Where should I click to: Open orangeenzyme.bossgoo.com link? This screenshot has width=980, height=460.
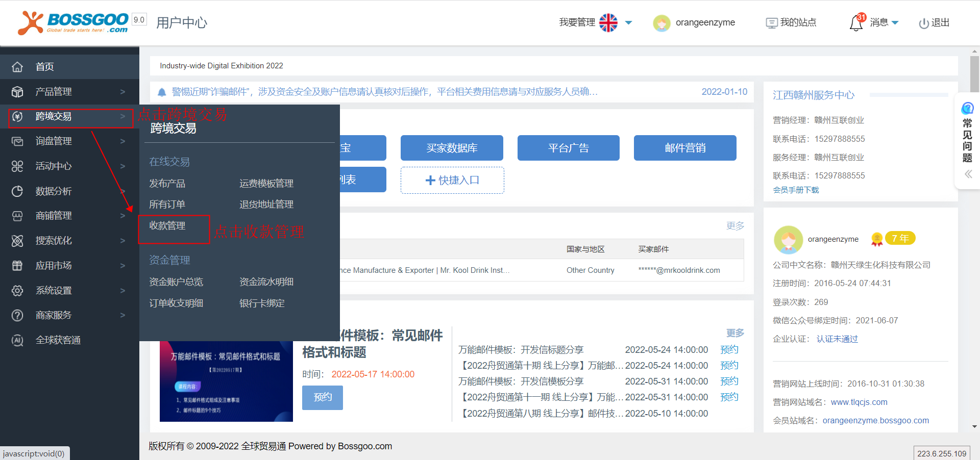coord(875,421)
